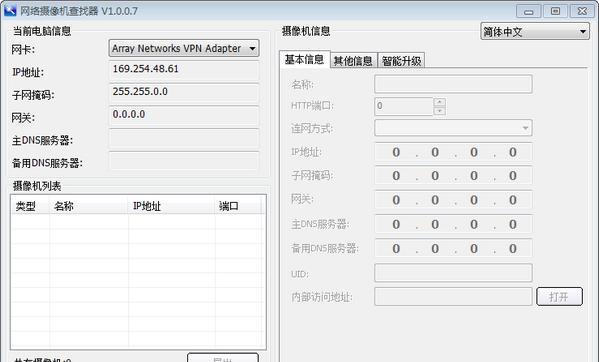Click the HTTP端口 value field
Image resolution: width=599 pixels, height=362 pixels.
404,106
